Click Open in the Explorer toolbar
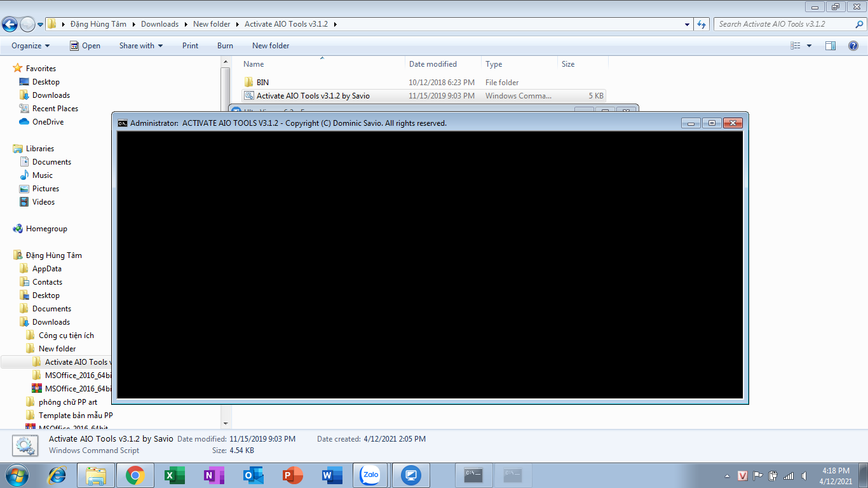 85,46
